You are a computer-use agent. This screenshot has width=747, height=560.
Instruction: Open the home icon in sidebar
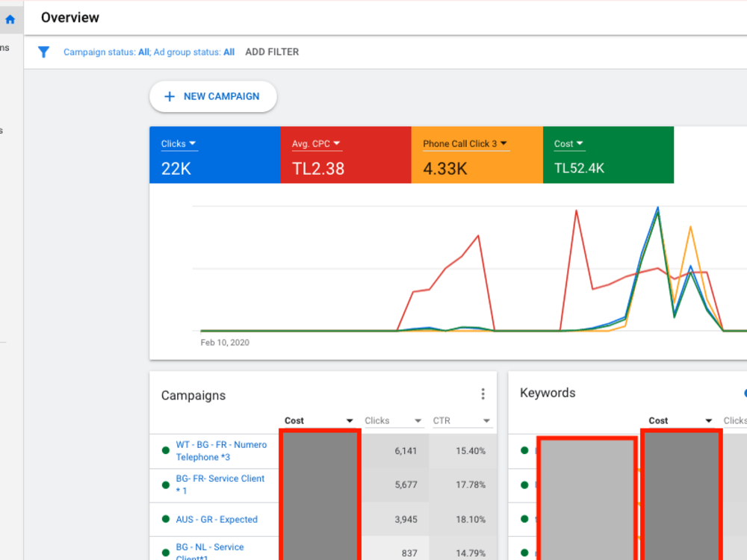point(10,19)
